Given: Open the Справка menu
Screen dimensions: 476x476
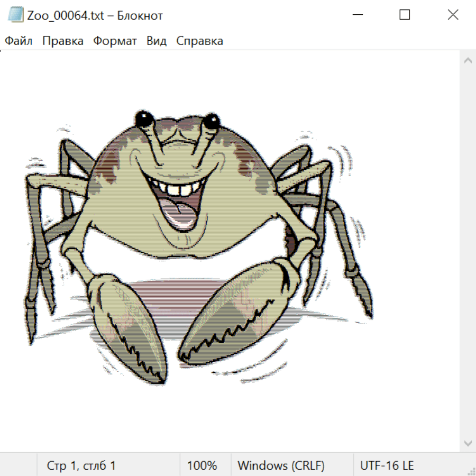Looking at the screenshot, I should 199,41.
